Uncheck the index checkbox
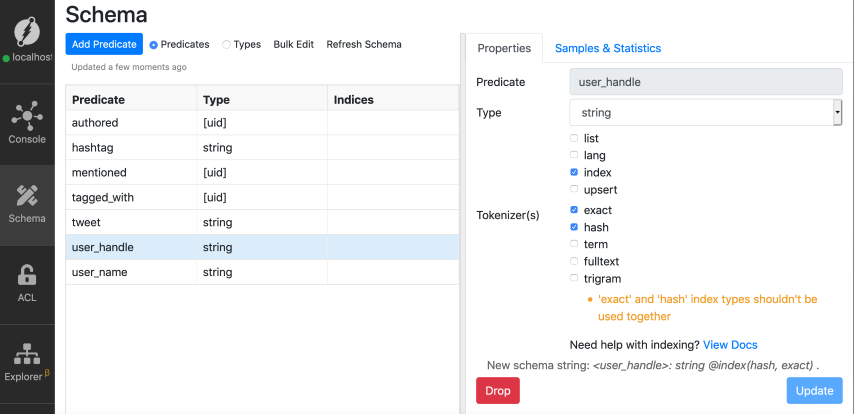 pyautogui.click(x=574, y=173)
